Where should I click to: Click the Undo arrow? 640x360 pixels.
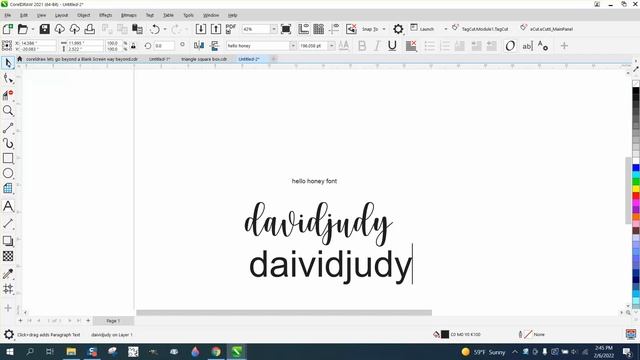click(155, 29)
